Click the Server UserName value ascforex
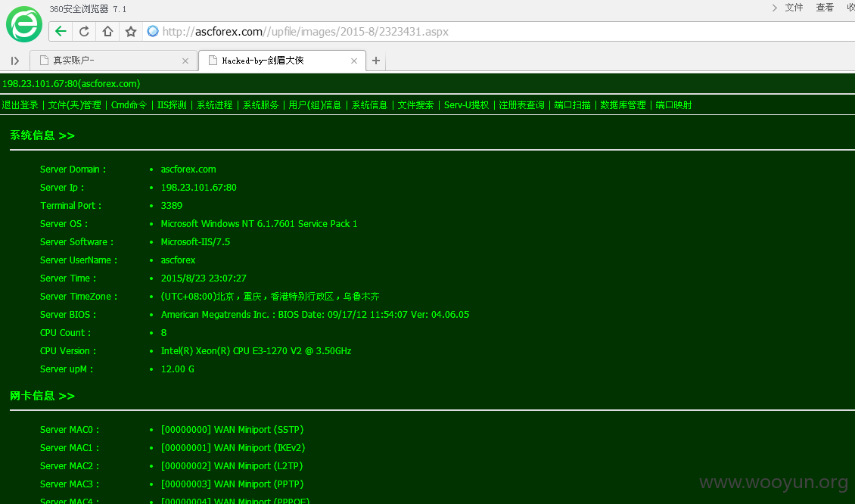This screenshot has width=855, height=504. click(178, 260)
